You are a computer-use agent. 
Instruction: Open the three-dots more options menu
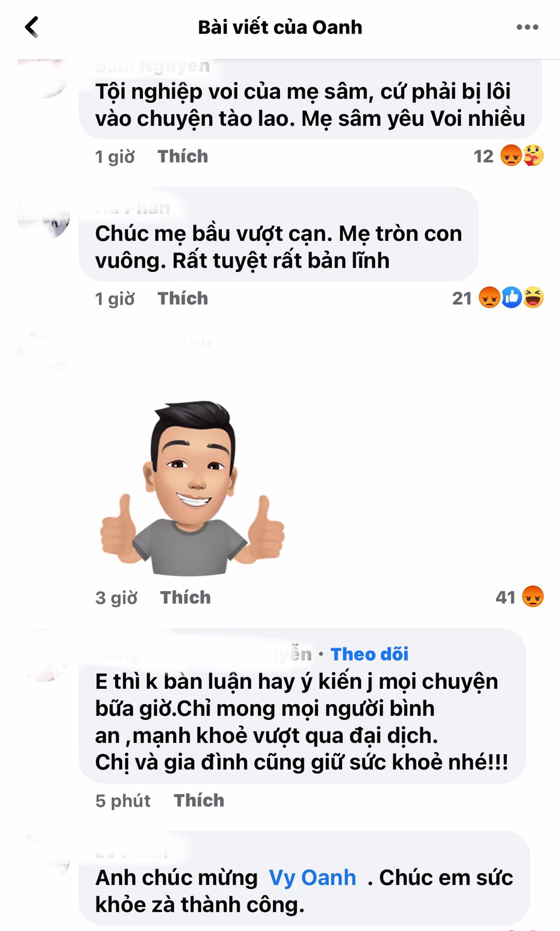[x=527, y=27]
